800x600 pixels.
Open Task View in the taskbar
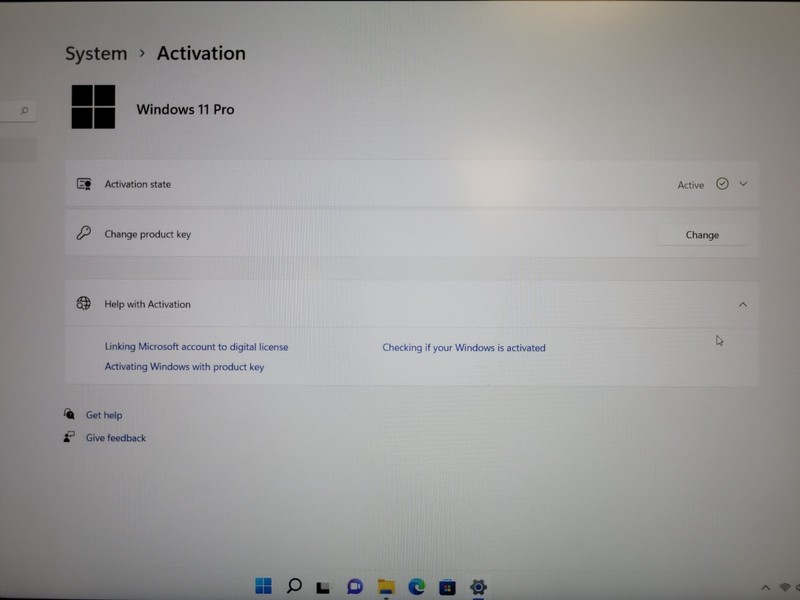pos(323,587)
